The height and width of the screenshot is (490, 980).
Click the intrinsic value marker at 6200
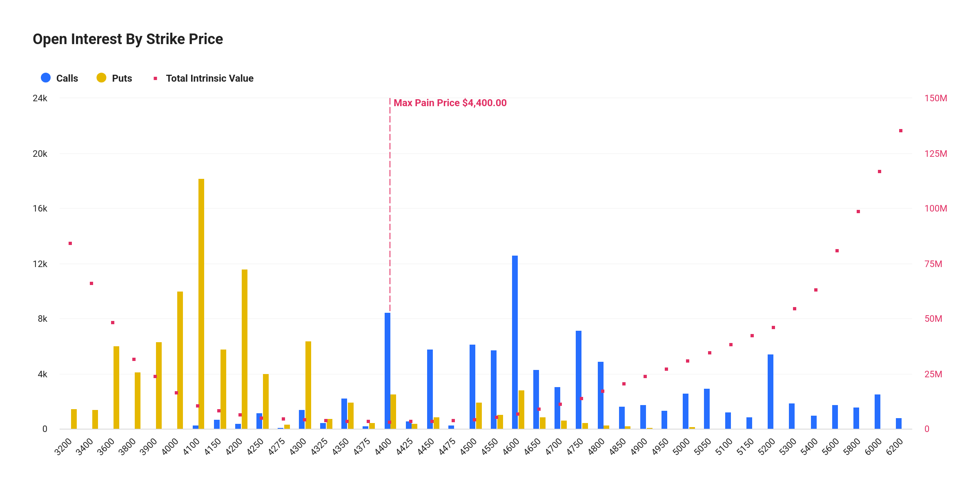point(901,131)
